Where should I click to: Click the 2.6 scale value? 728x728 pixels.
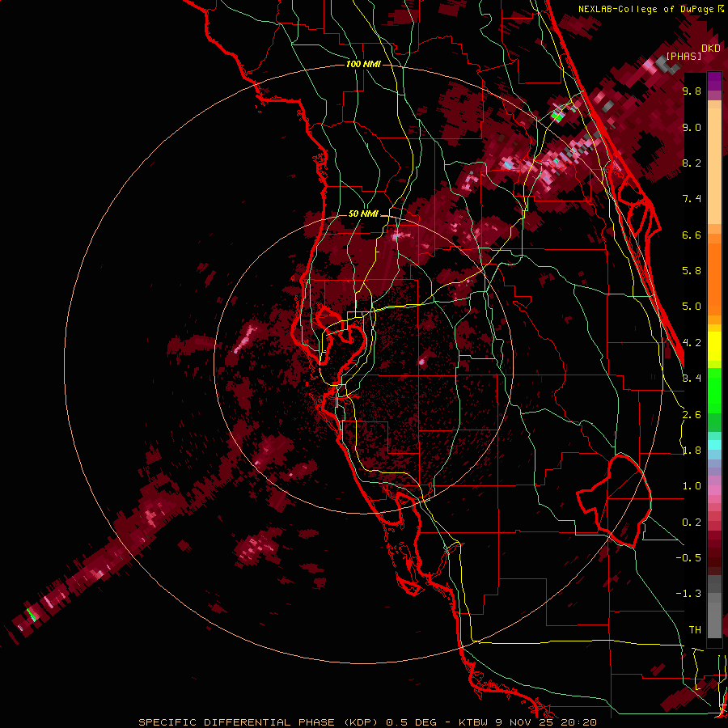[692, 415]
